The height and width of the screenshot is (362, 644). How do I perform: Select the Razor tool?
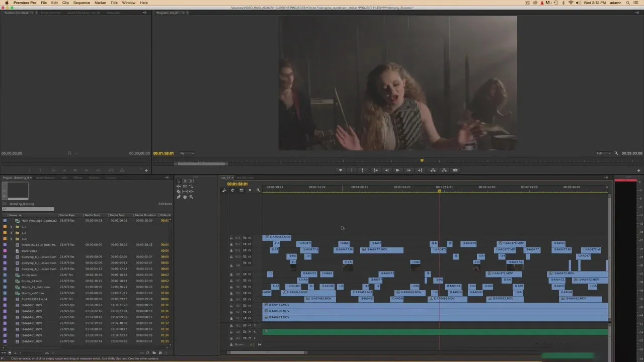click(x=179, y=192)
